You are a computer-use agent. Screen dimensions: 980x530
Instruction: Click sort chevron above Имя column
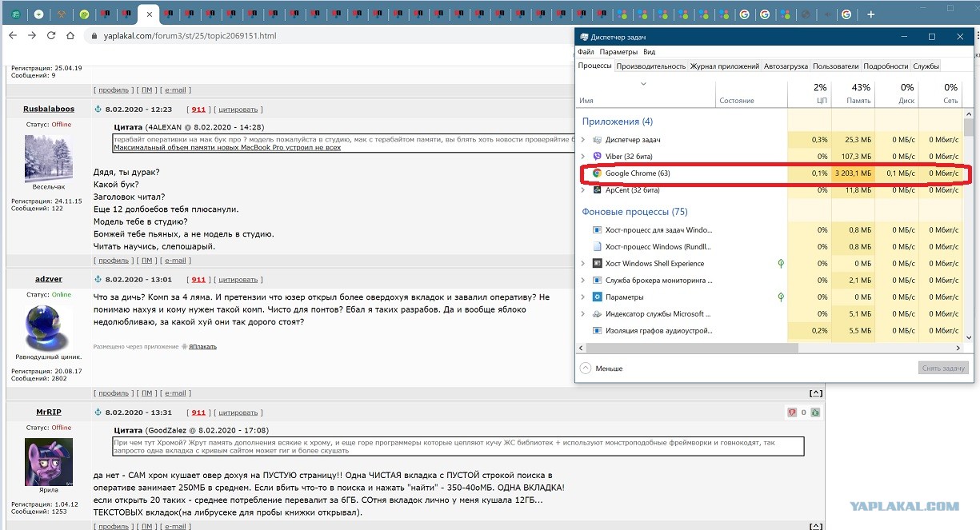pyautogui.click(x=643, y=84)
